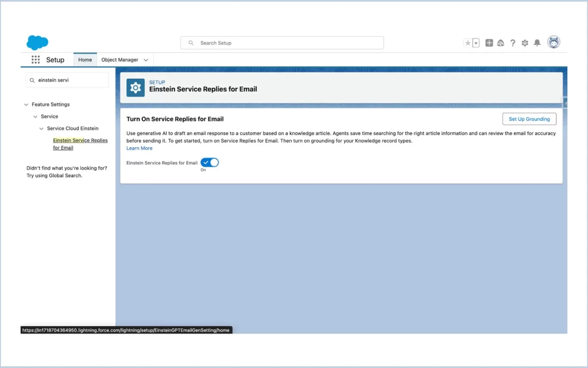Open the Notifications bell
Image resolution: width=588 pixels, height=368 pixels.
click(x=537, y=43)
